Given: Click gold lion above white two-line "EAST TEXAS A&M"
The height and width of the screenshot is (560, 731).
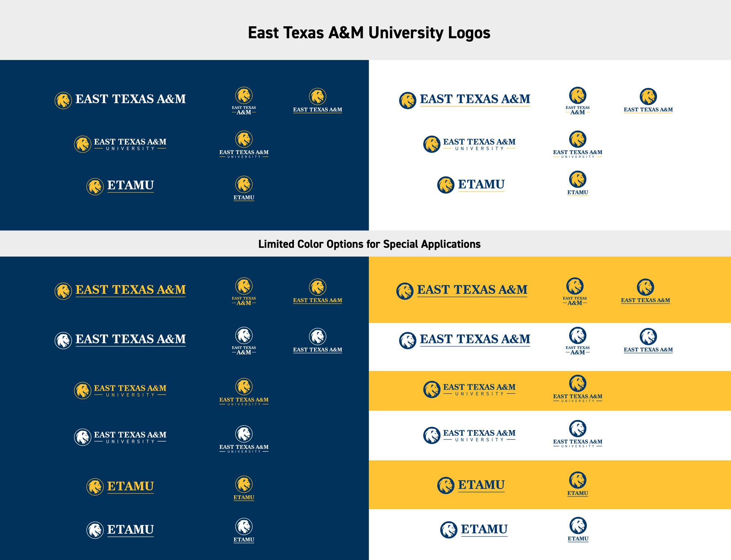Looking at the screenshot, I should pos(244,96).
